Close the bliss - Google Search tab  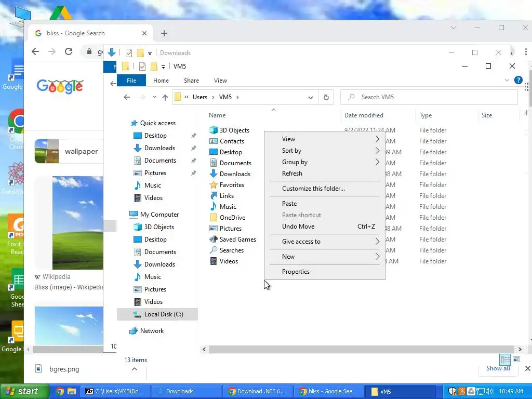(144, 33)
